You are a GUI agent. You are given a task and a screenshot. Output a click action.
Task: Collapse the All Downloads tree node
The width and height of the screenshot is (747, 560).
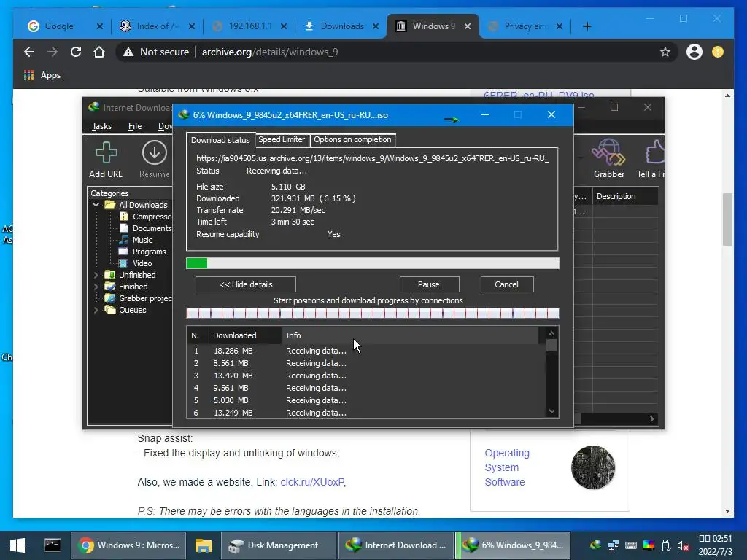click(96, 205)
